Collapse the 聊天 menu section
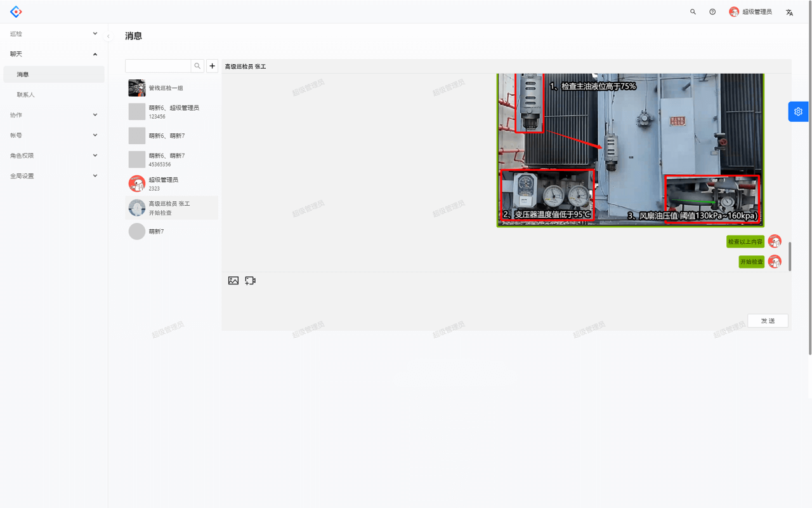 coord(53,54)
